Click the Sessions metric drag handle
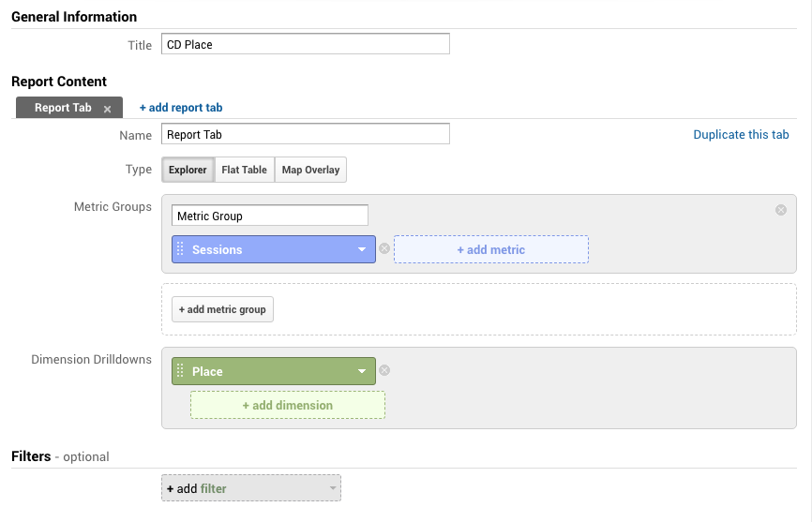812x522 pixels. pos(181,249)
